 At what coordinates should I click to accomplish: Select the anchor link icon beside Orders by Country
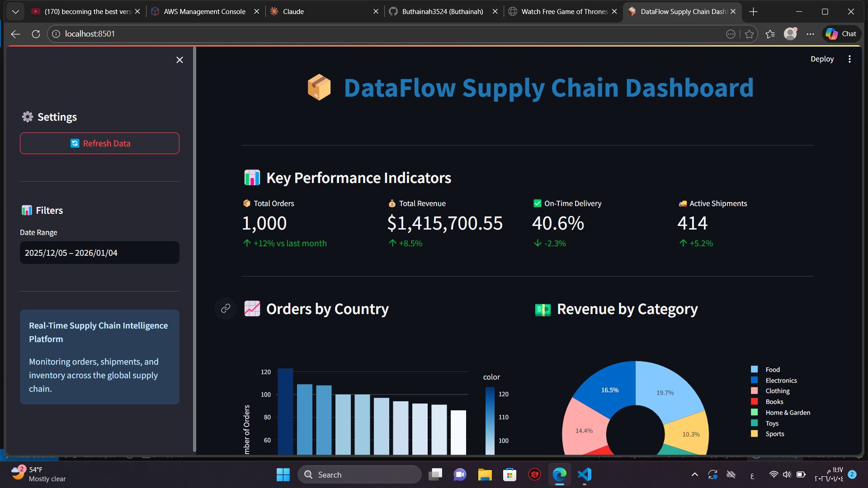225,309
